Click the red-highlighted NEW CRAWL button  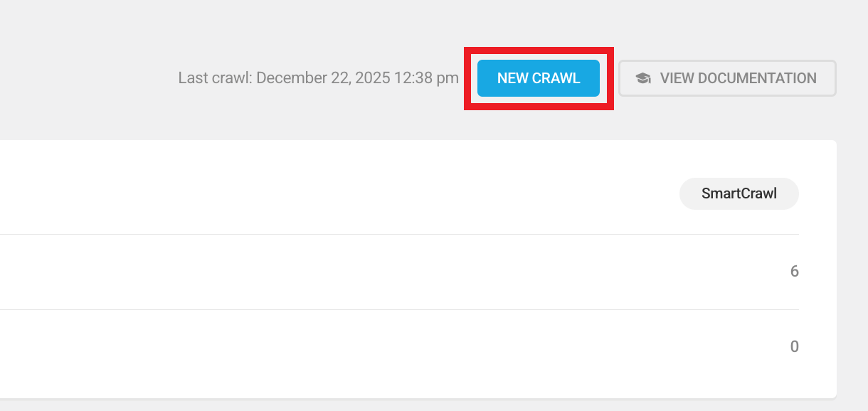click(538, 78)
